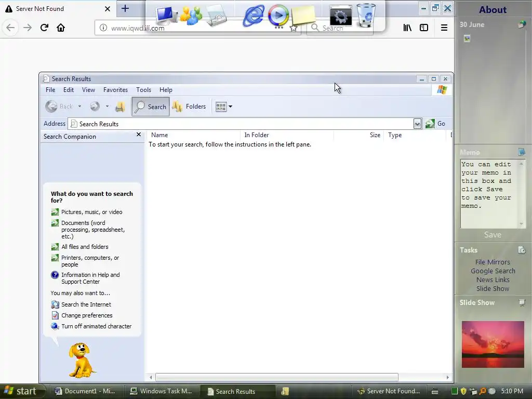Click inside the memo text box
The width and height of the screenshot is (532, 399).
pos(488,194)
